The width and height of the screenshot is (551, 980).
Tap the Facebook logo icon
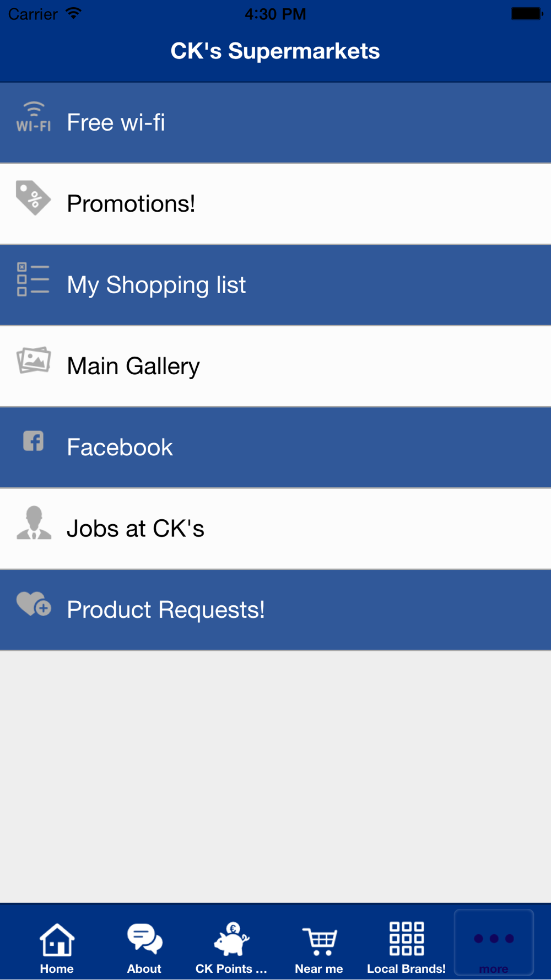(x=34, y=441)
